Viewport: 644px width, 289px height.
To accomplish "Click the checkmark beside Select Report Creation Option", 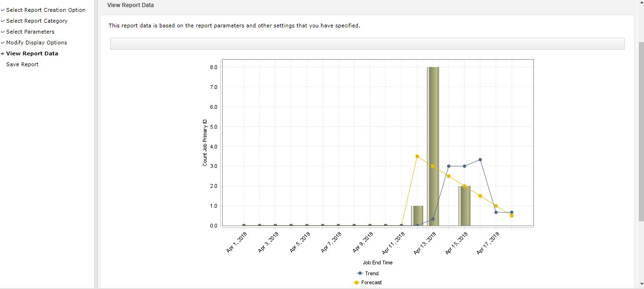I will (x=4, y=10).
